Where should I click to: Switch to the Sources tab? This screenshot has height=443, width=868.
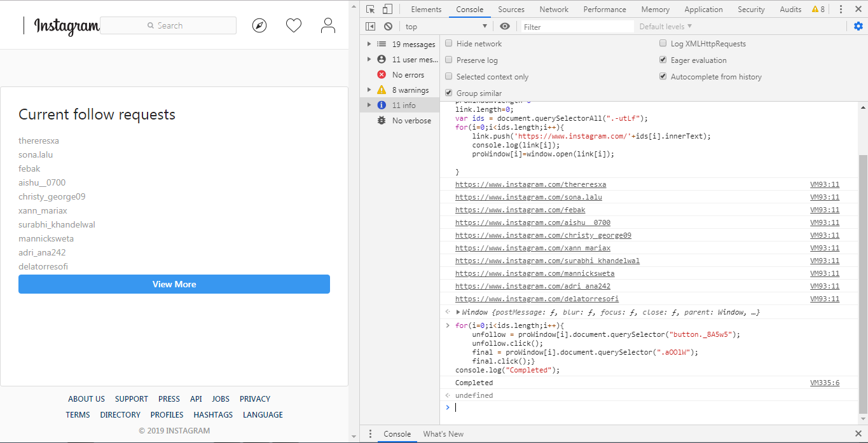(x=511, y=10)
